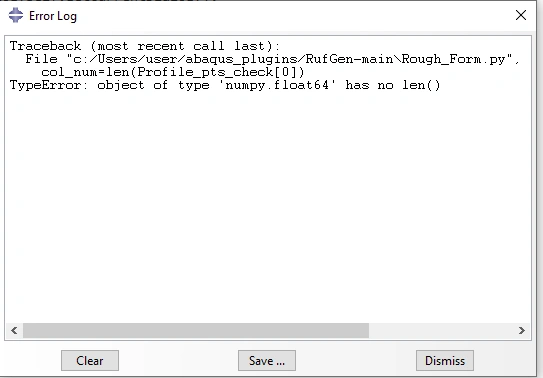Click the TypeError message line
Image resolution: width=543 pixels, height=378 pixels.
tap(225, 86)
